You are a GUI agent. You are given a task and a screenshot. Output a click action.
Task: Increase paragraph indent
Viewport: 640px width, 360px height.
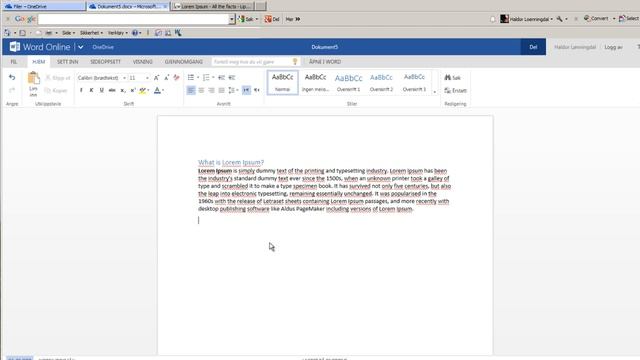click(x=232, y=78)
